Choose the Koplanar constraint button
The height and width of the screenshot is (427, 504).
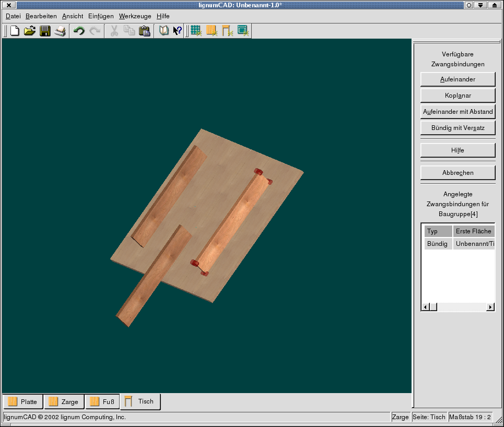(458, 96)
